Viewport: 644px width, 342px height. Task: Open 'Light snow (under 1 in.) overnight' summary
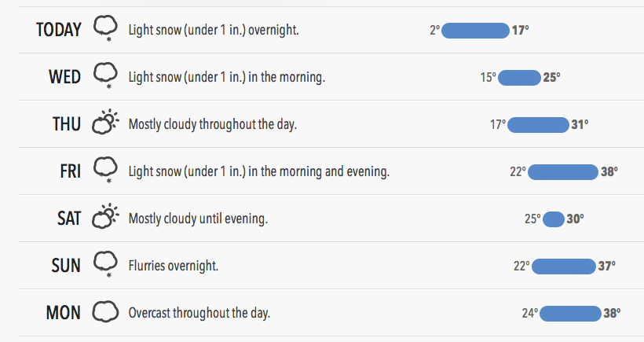[214, 30]
